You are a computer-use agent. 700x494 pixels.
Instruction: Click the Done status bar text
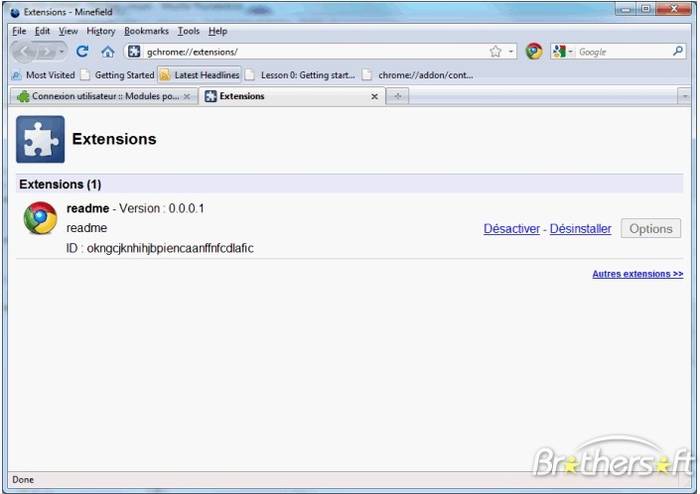pos(23,480)
